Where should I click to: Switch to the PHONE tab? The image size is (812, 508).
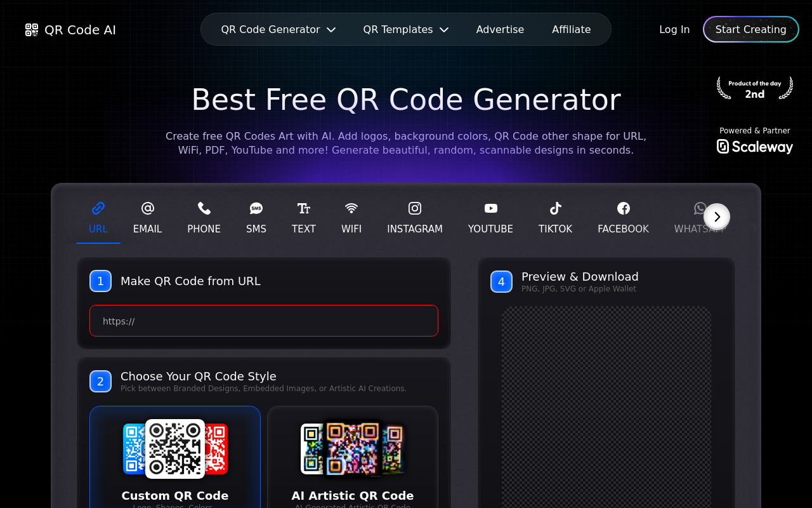click(x=204, y=218)
